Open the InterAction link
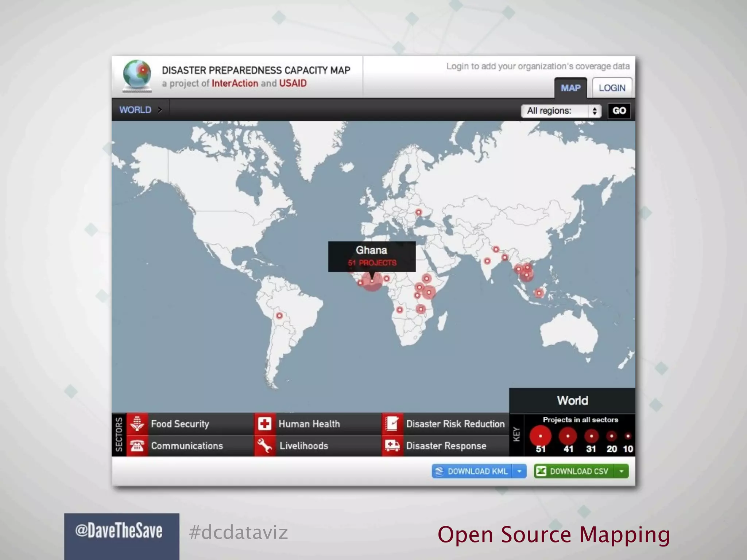747x560 pixels. click(x=235, y=83)
